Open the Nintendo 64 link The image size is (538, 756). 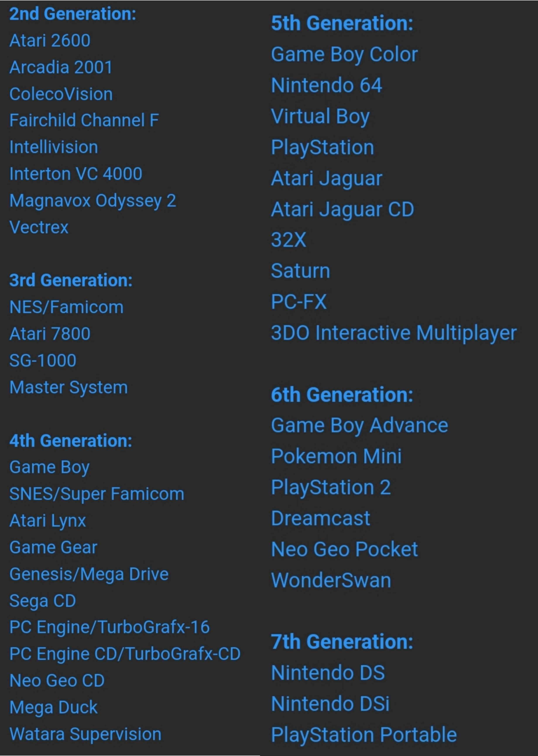(326, 86)
